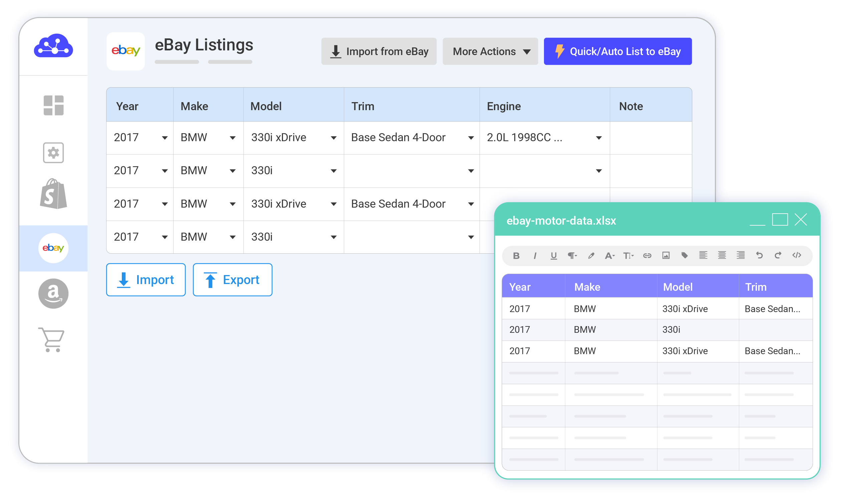Select first Base Sedan... cell in xlsx spreadsheet
The image size is (846, 504).
click(x=776, y=309)
